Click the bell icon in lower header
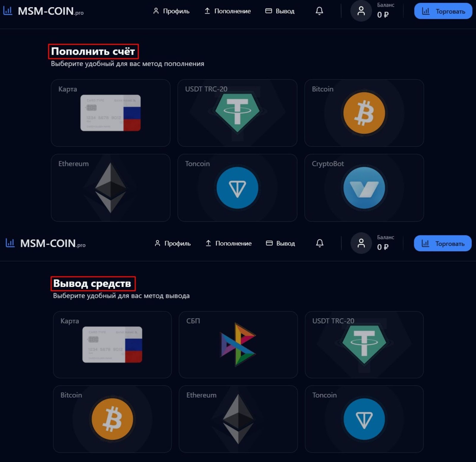The height and width of the screenshot is (462, 476). point(320,243)
